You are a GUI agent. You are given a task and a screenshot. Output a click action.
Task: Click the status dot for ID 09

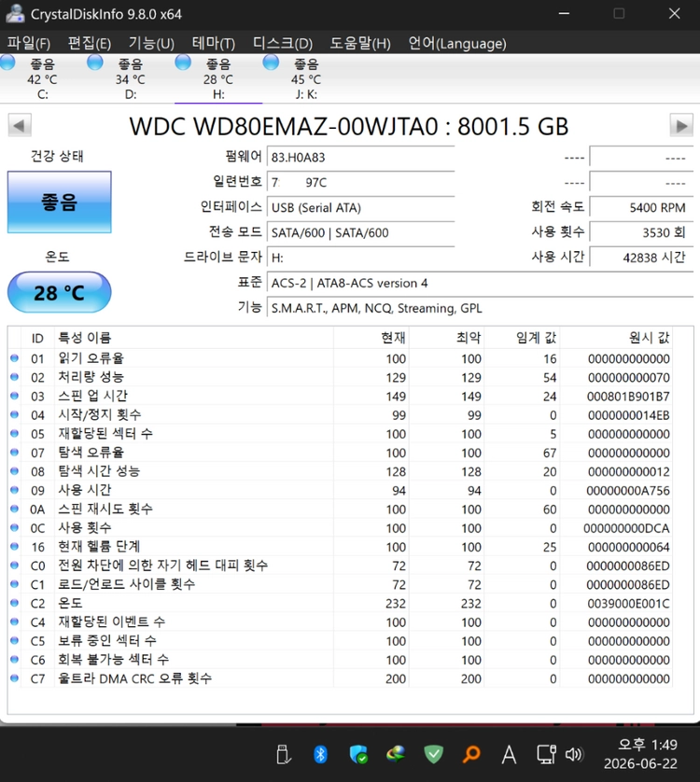pyautogui.click(x=15, y=490)
